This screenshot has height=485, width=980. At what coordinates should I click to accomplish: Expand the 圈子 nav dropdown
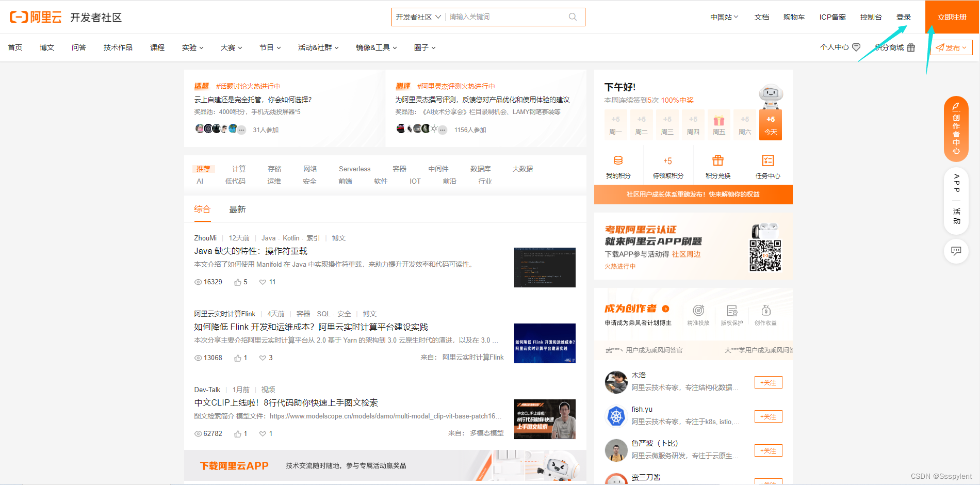425,47
